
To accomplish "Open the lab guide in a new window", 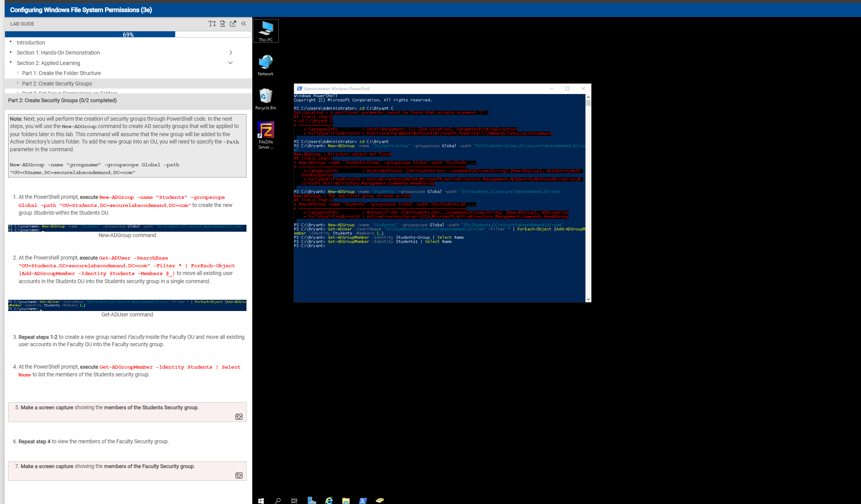I will point(233,24).
